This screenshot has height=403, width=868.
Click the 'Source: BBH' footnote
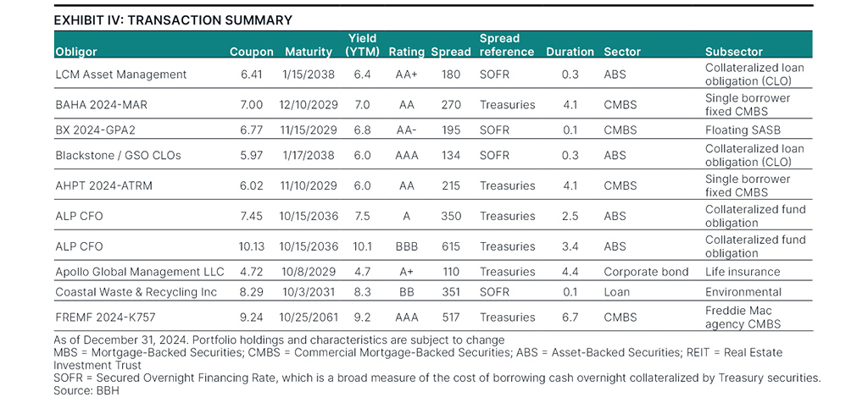point(87,391)
